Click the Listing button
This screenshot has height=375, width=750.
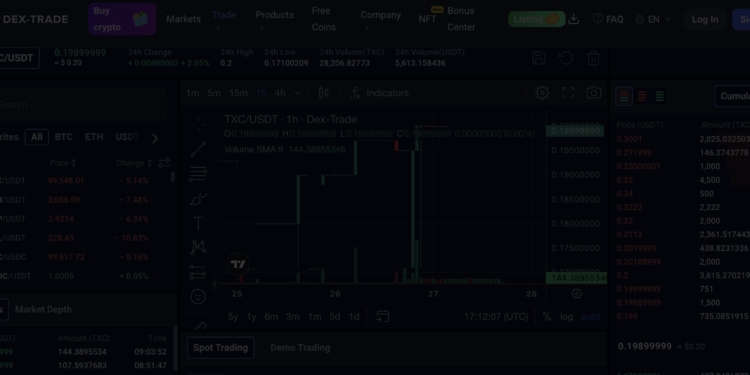point(537,19)
